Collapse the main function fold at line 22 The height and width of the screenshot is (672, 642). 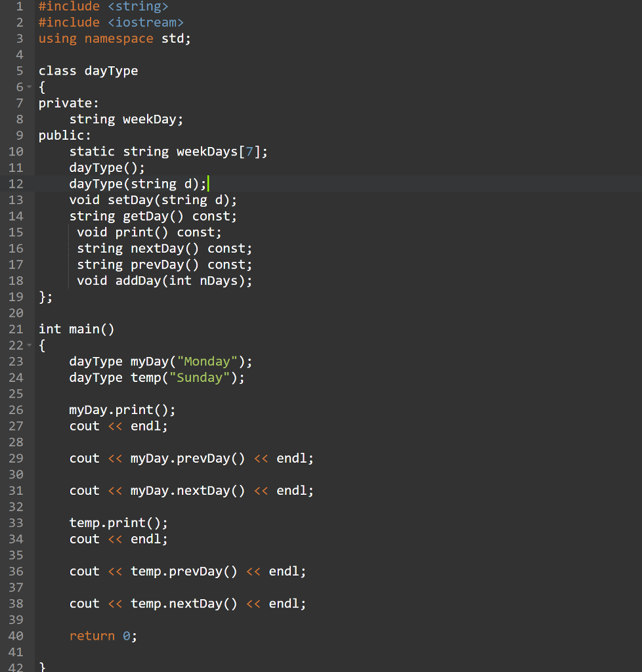point(28,345)
